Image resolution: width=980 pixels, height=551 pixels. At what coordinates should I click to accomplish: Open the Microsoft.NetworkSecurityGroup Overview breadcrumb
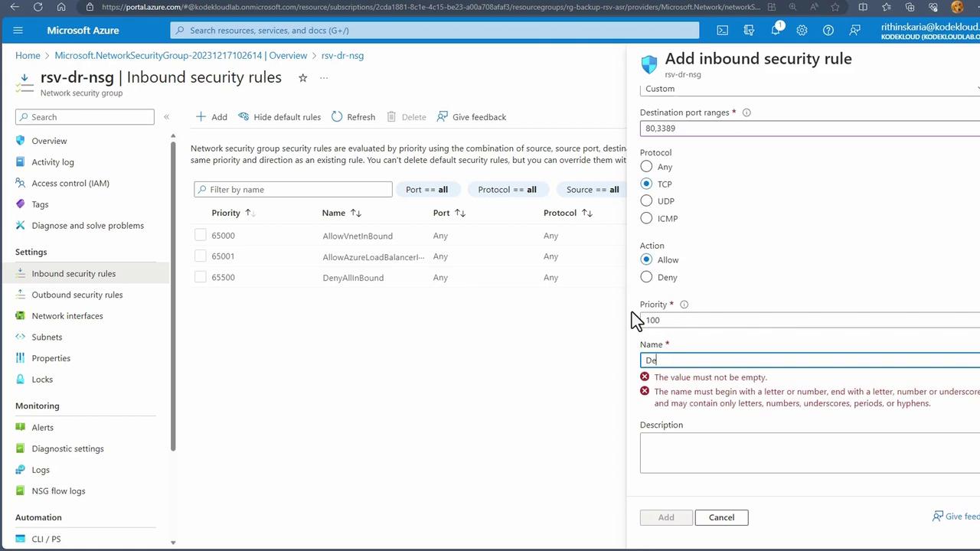click(x=181, y=56)
